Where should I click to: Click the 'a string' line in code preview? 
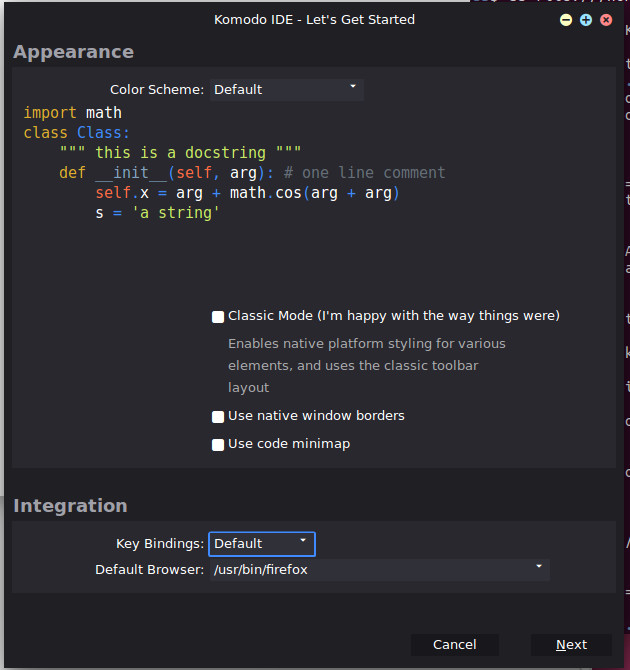(157, 213)
